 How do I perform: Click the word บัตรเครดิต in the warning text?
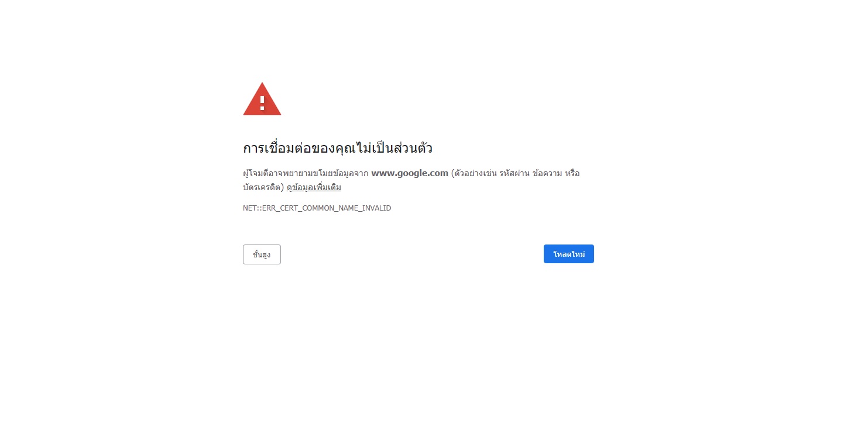click(263, 188)
